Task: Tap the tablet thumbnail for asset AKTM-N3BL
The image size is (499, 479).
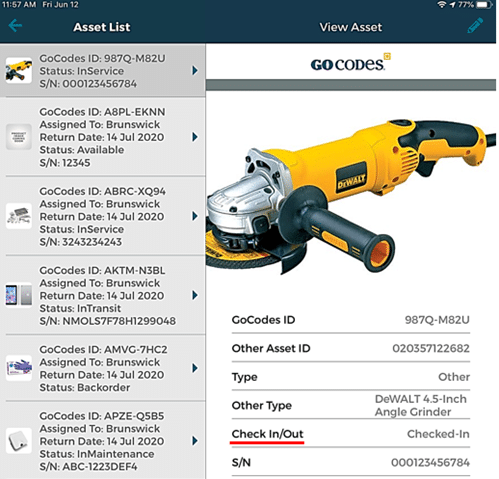Action: pyautogui.click(x=19, y=295)
